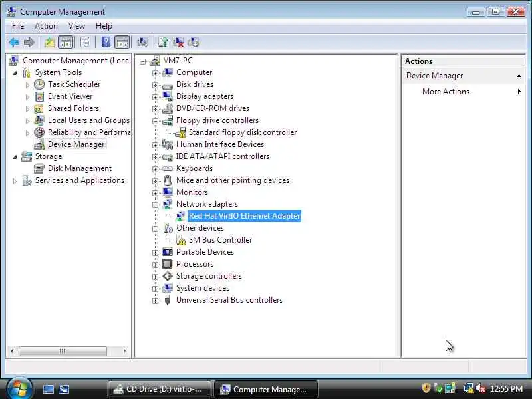Open the Action menu
The image size is (532, 399).
point(46,26)
